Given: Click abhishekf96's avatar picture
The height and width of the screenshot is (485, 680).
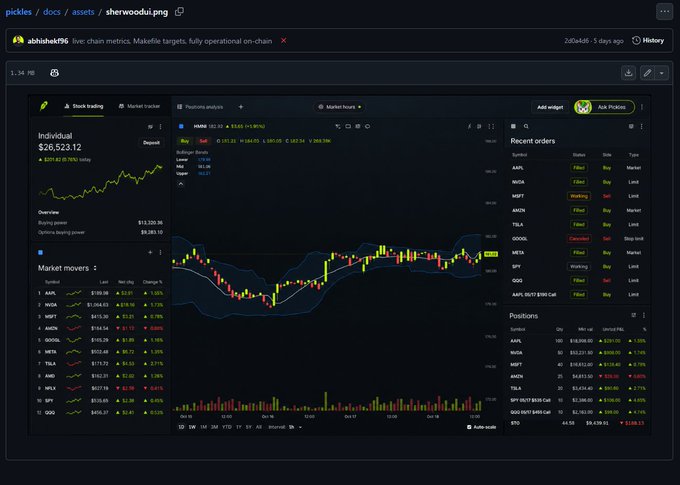Looking at the screenshot, I should [18, 41].
